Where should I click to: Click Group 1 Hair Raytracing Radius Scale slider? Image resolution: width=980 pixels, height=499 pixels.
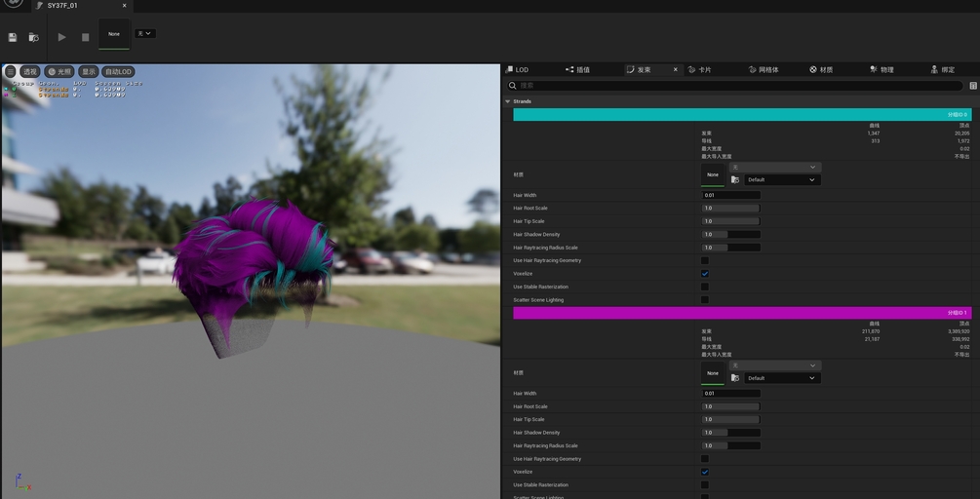pyautogui.click(x=730, y=446)
